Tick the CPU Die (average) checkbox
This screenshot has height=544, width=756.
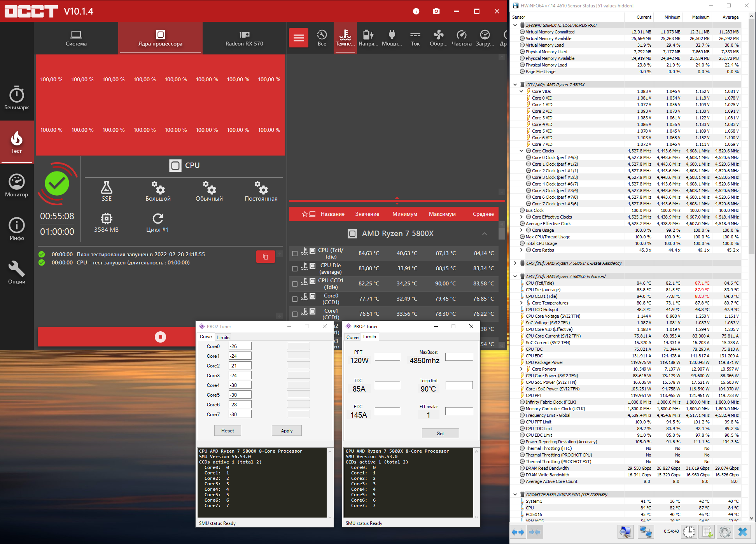[295, 269]
